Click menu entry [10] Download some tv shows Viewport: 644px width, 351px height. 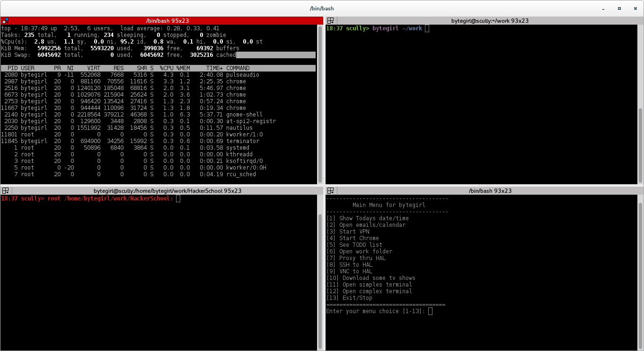pyautogui.click(x=371, y=278)
